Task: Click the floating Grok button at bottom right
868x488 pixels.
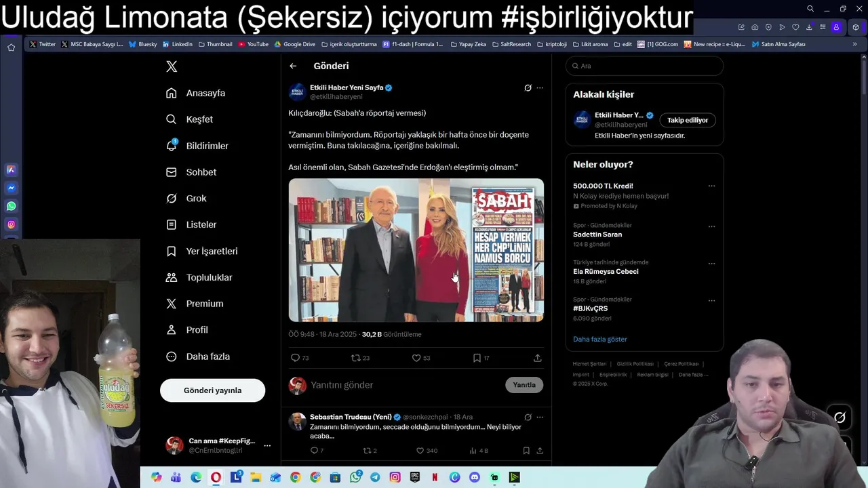Action: (x=840, y=418)
